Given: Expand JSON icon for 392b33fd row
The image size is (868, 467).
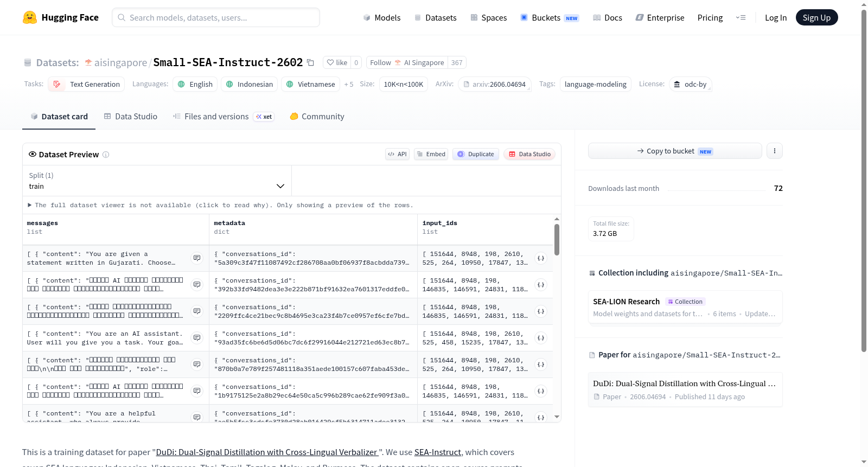Looking at the screenshot, I should 541,285.
